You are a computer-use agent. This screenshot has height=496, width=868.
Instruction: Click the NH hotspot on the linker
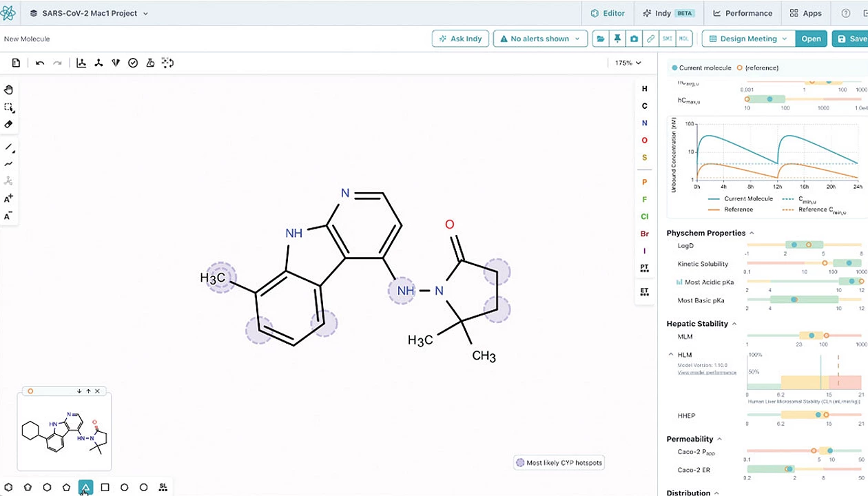[x=402, y=291]
